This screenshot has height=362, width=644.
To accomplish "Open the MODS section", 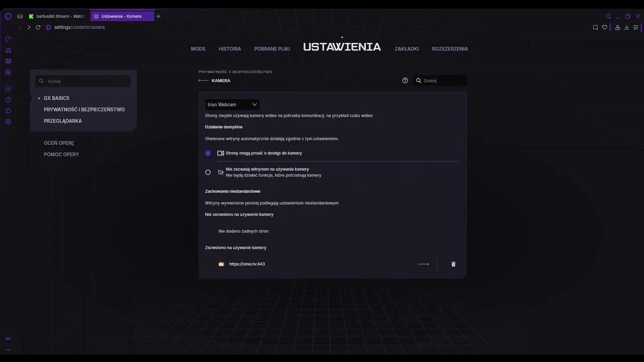I will [198, 49].
